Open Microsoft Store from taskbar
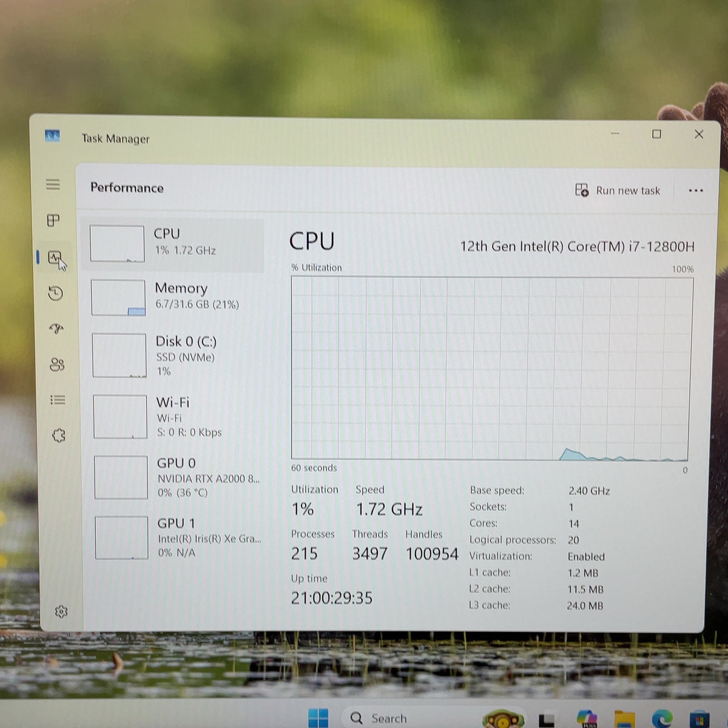The image size is (728, 728). 699,719
